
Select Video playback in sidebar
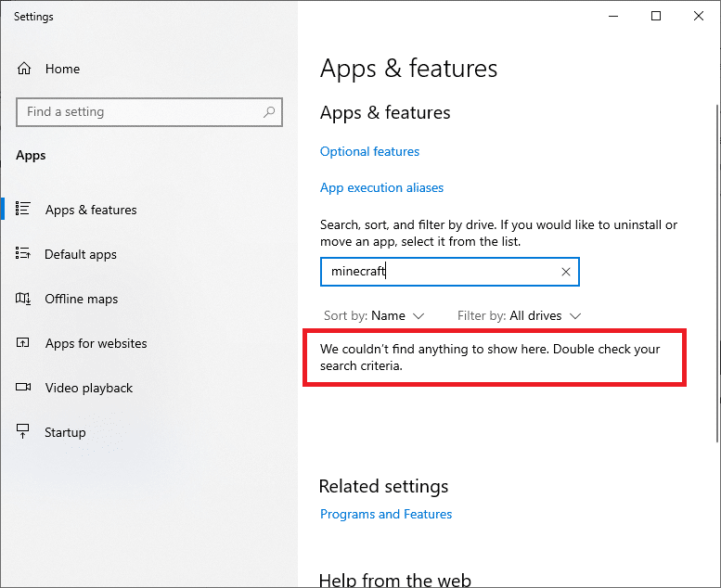pyautogui.click(x=89, y=388)
